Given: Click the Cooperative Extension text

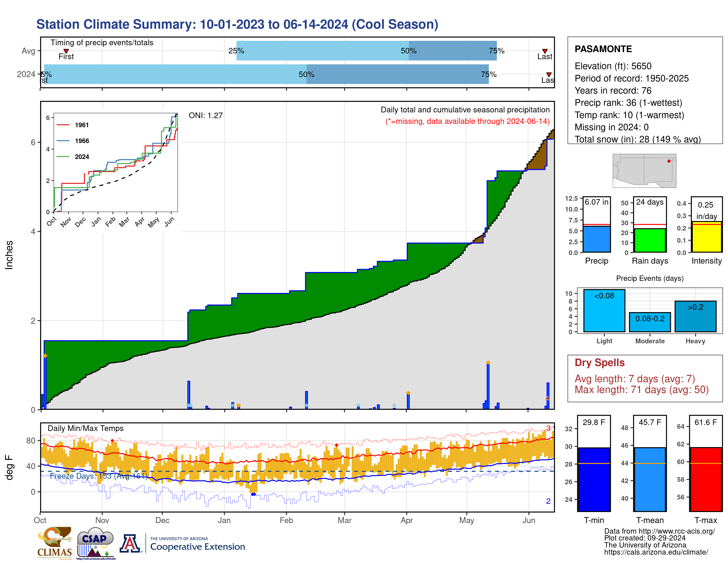Looking at the screenshot, I should 197,547.
